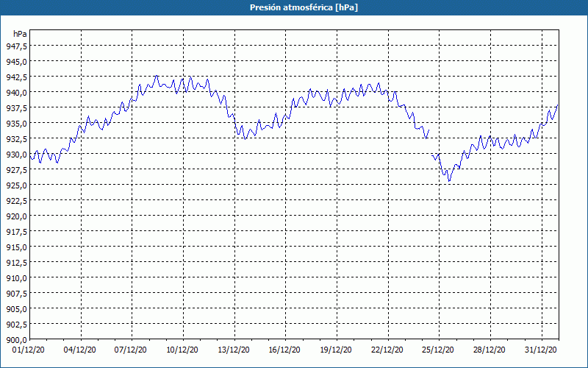Click the 01/12/20 date label
The height and width of the screenshot is (368, 588).
pos(29,350)
